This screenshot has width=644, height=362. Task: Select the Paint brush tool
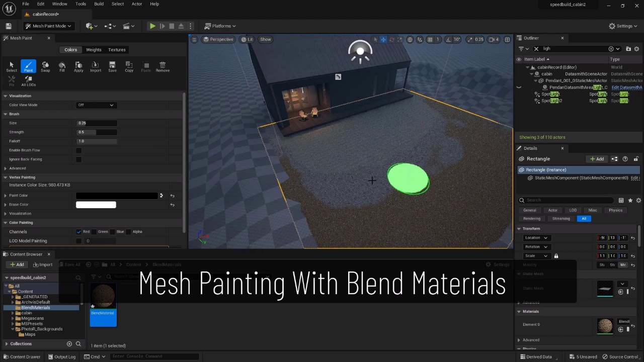point(28,67)
